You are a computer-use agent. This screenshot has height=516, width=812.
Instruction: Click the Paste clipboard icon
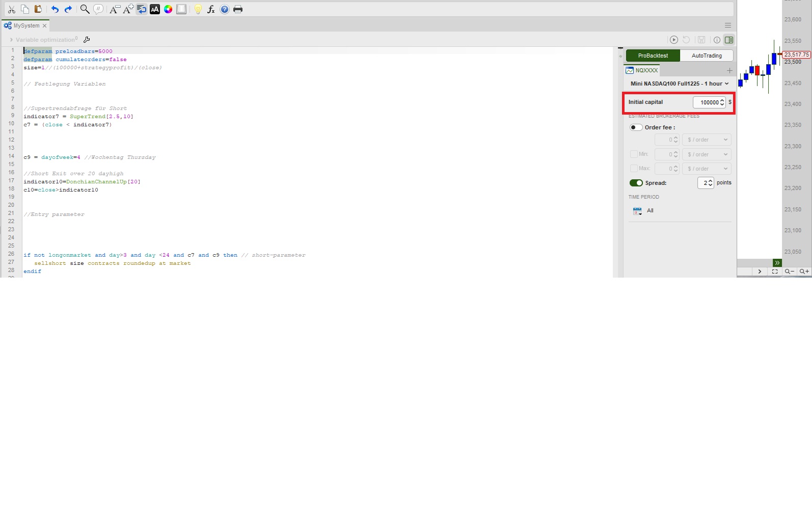38,9
